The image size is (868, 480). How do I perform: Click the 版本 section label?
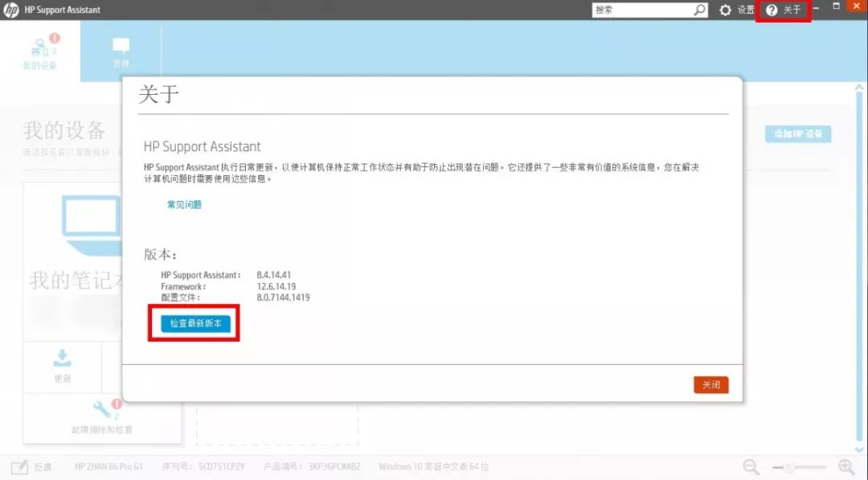[x=160, y=254]
